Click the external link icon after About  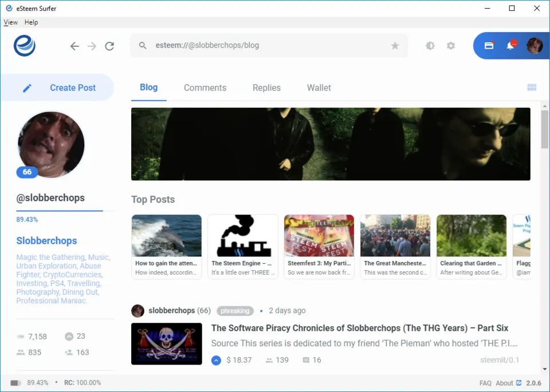point(519,383)
